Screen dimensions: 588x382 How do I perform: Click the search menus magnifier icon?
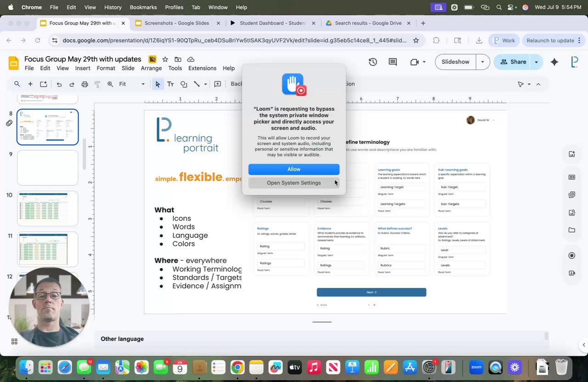(17, 84)
